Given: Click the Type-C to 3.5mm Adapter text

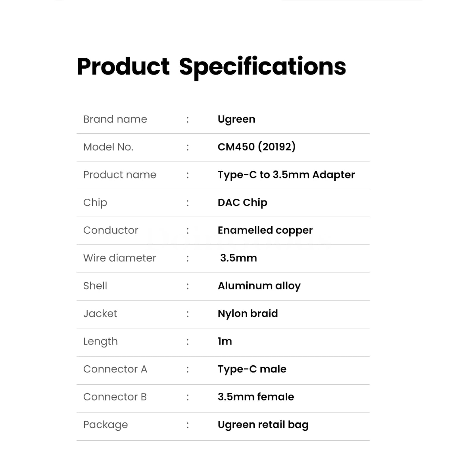Looking at the screenshot, I should coord(286,175).
